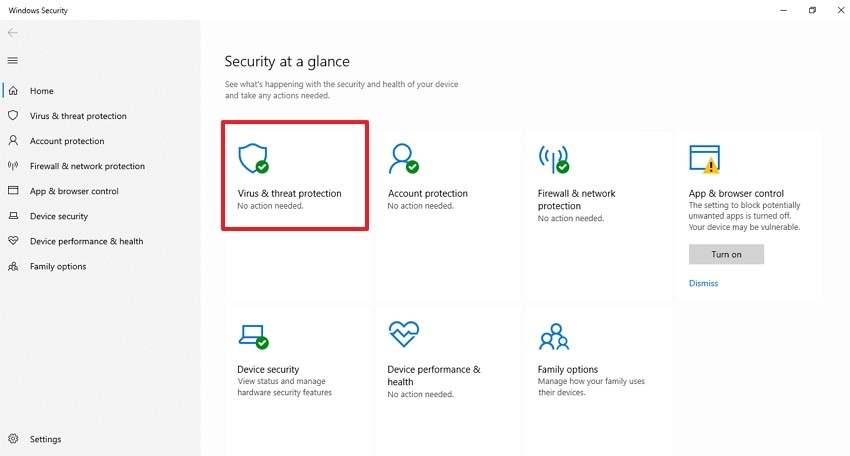This screenshot has width=850, height=456.
Task: Select App & browser control in sidebar
Action: click(74, 191)
